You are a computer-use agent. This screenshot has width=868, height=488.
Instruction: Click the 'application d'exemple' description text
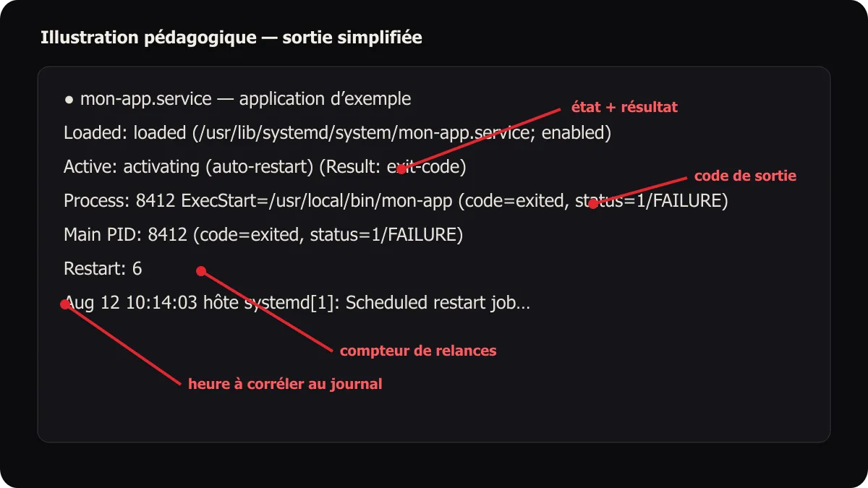[325, 99]
